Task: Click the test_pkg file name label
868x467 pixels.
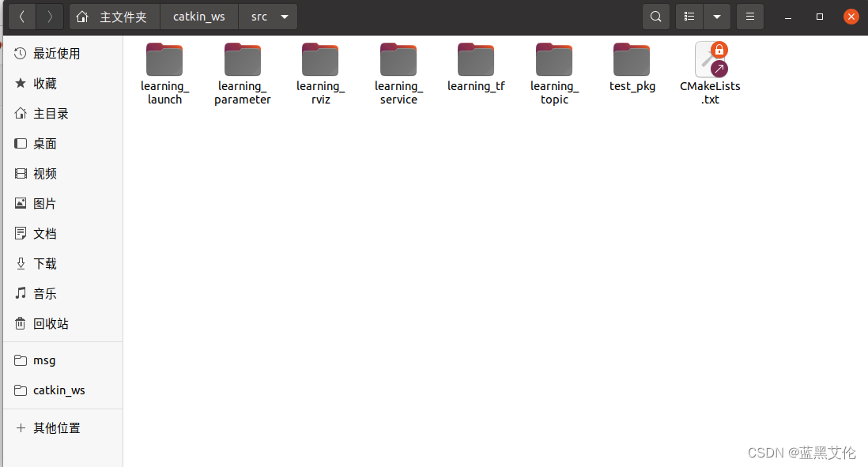Action: coord(632,86)
